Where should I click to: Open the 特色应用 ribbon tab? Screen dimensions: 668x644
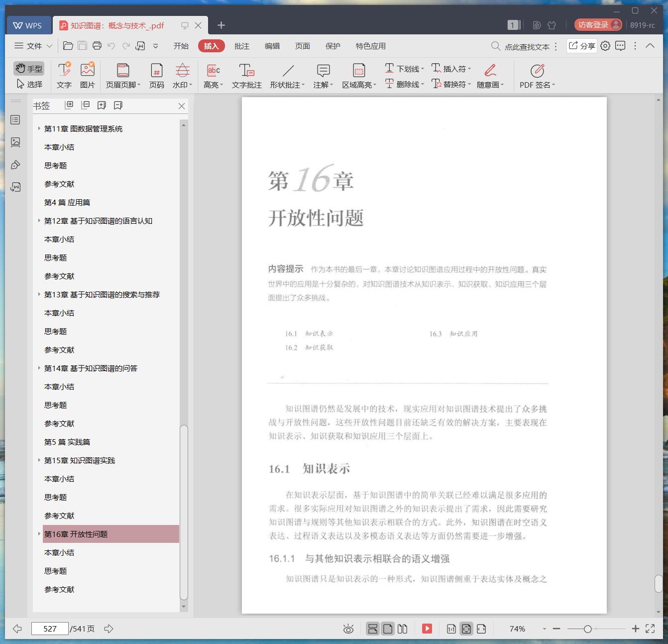pos(370,46)
